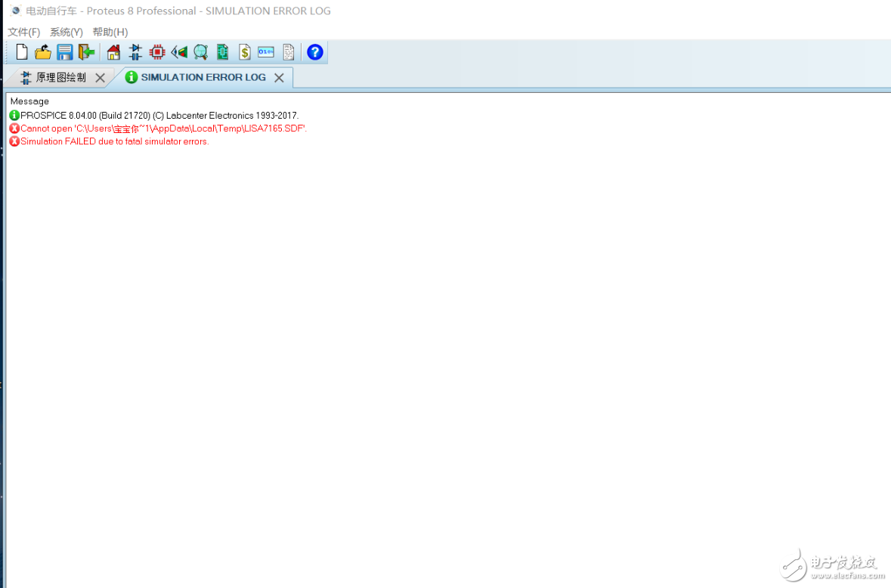Click the blue Help question mark icon
The width and height of the screenshot is (891, 588).
pyautogui.click(x=315, y=52)
